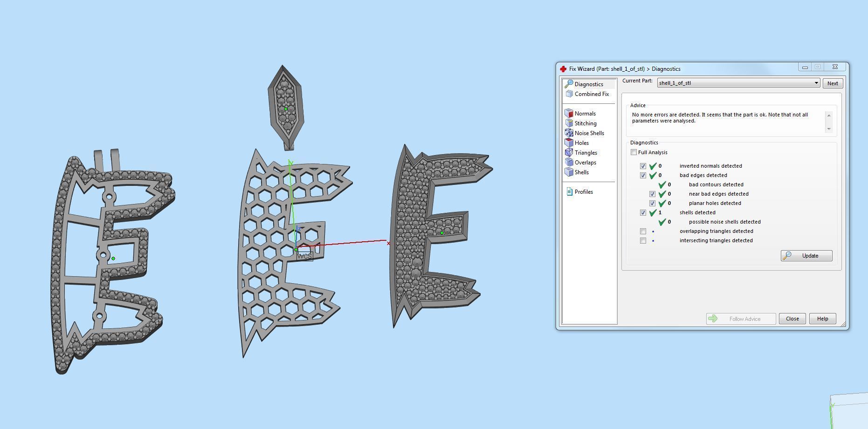
Task: Select the small bail pendant part
Action: point(285,107)
